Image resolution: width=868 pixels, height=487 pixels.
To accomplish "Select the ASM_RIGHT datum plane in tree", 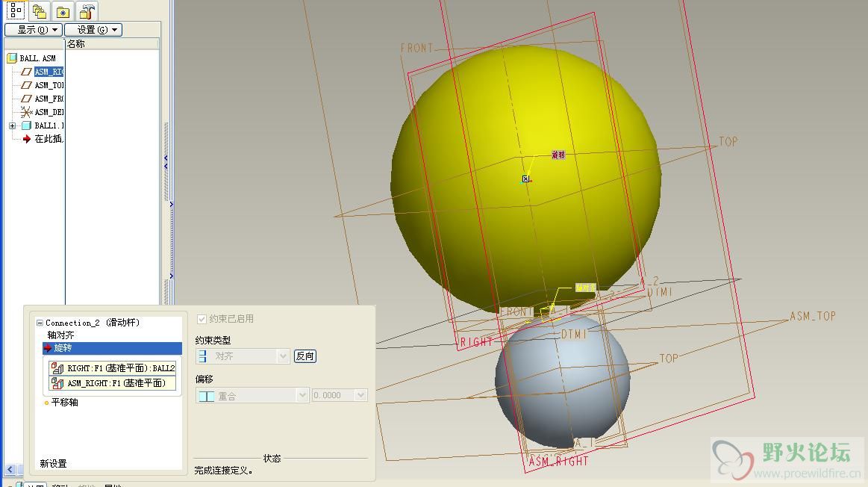I will point(49,72).
